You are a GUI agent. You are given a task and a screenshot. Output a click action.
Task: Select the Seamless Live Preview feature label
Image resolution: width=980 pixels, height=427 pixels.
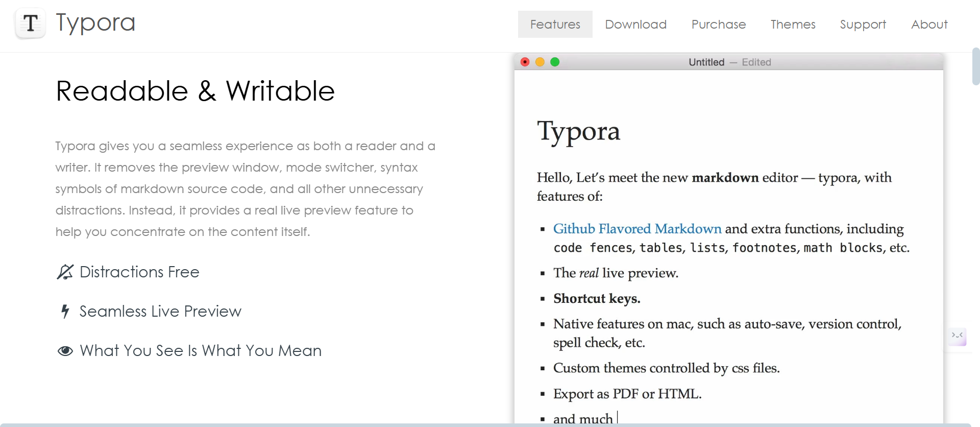[160, 311]
